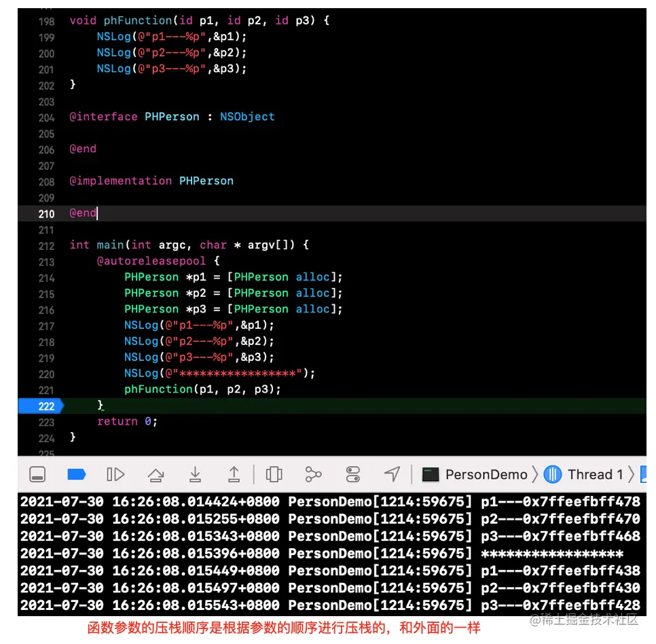Click '@implementation' keyword on line 208
The width and height of the screenshot is (656, 644).
[120, 181]
